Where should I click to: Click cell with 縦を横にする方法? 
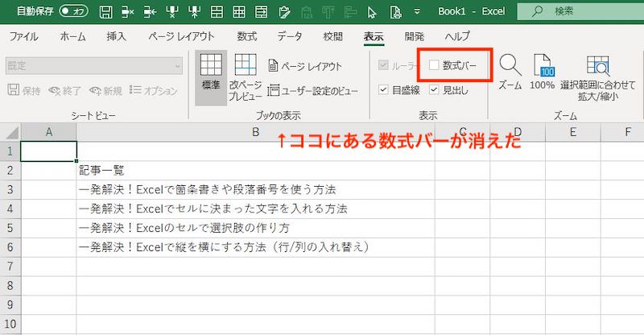(x=255, y=247)
